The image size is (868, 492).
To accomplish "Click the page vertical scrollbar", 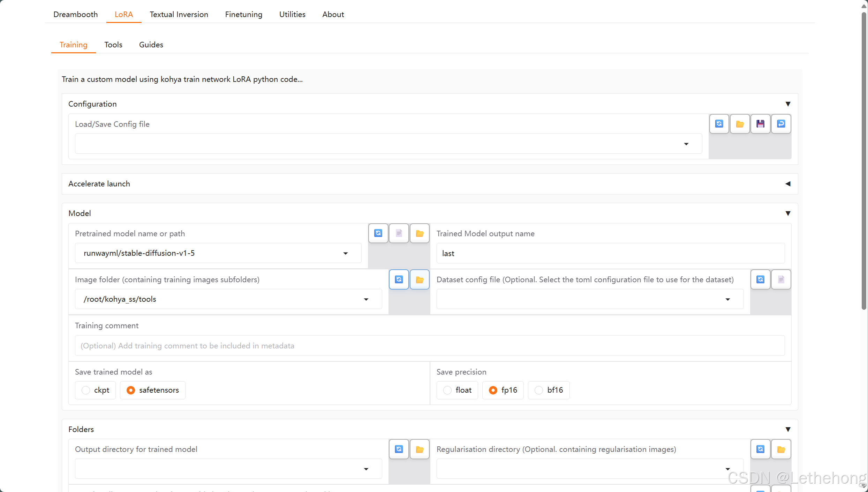I will point(863,160).
